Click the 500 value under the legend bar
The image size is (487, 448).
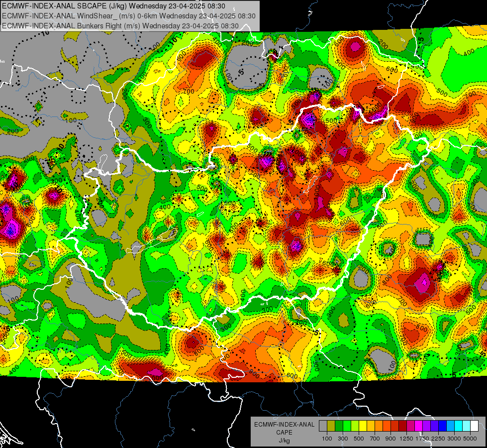(x=359, y=439)
